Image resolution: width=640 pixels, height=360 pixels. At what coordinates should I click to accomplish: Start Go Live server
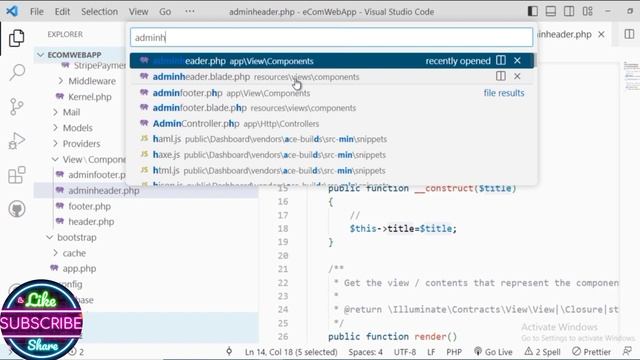pyautogui.click(x=493, y=352)
